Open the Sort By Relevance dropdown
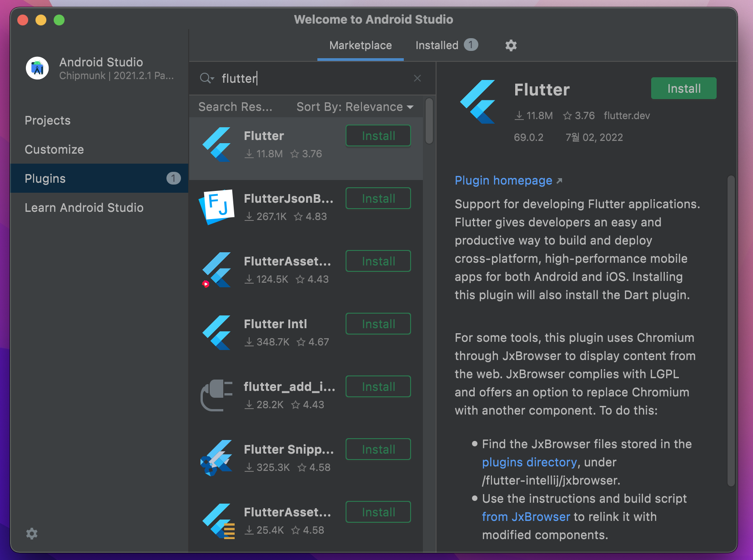The width and height of the screenshot is (753, 560). pos(355,107)
